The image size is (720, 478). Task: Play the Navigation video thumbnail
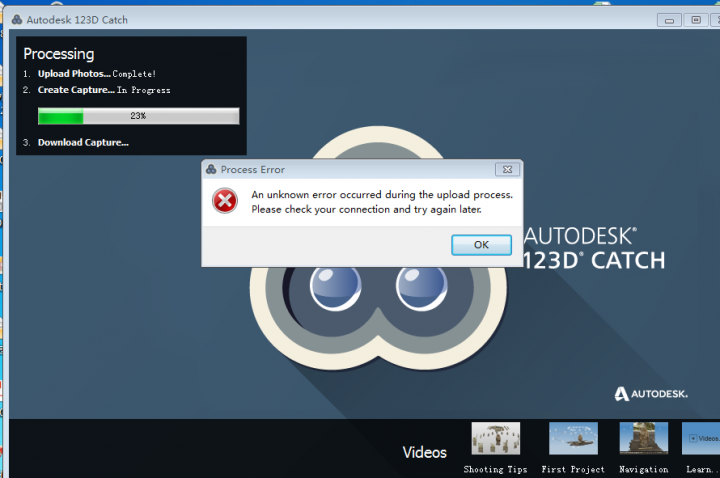(643, 439)
